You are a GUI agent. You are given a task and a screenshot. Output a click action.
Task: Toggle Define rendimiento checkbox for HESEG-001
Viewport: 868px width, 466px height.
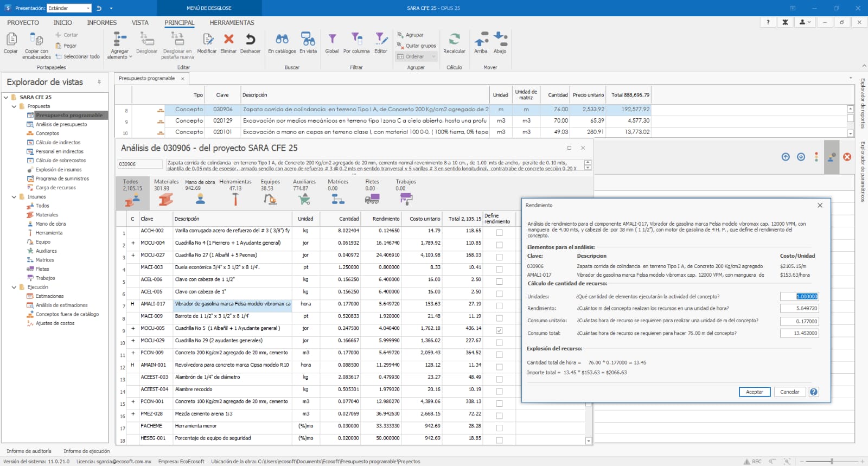pyautogui.click(x=499, y=440)
